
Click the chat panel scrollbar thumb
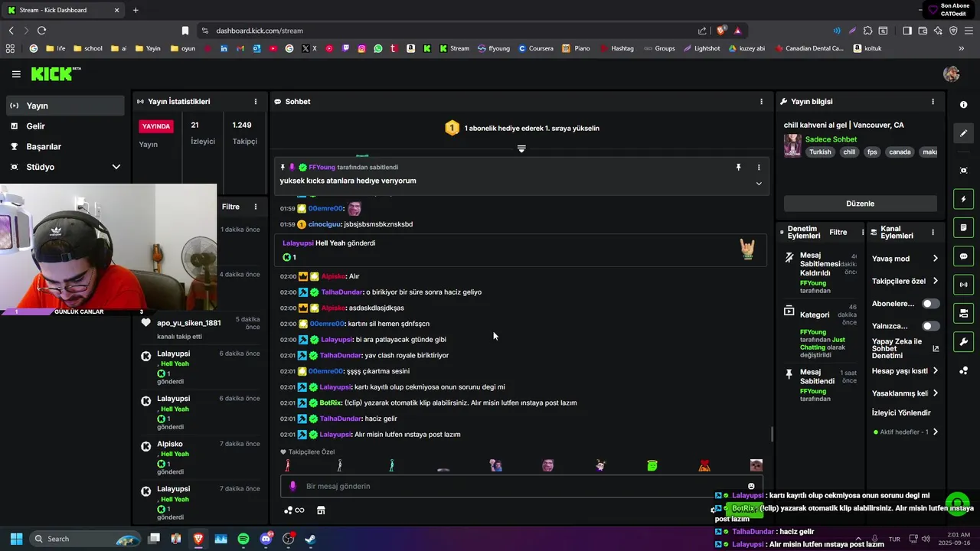[x=772, y=434]
